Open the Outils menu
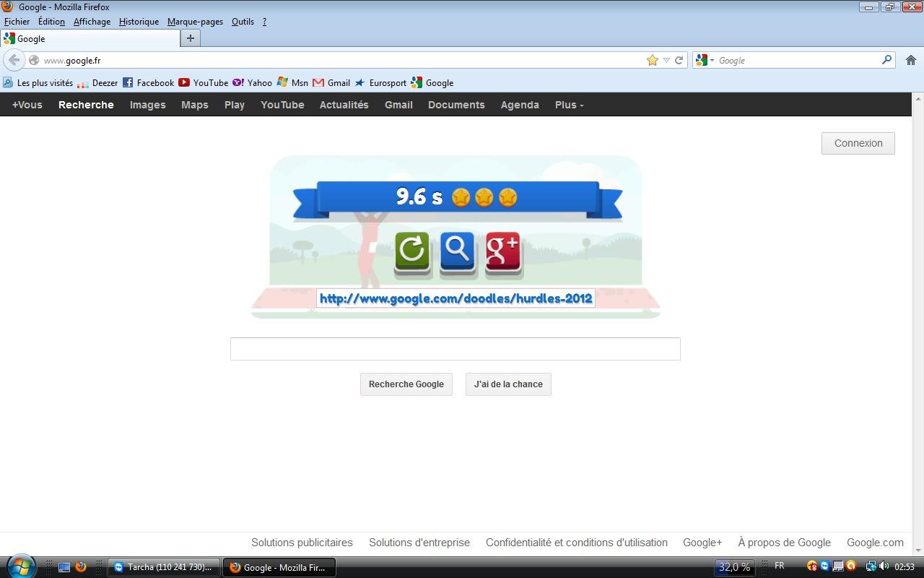 (x=243, y=22)
